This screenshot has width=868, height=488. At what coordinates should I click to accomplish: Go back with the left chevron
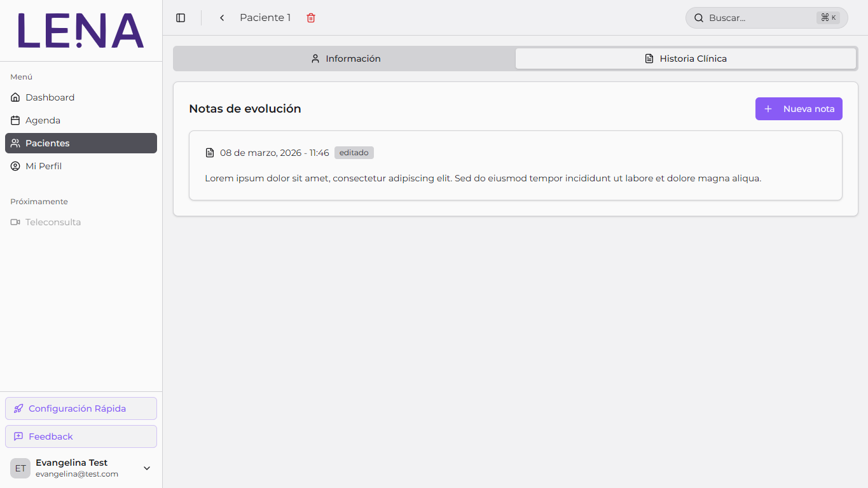point(222,18)
